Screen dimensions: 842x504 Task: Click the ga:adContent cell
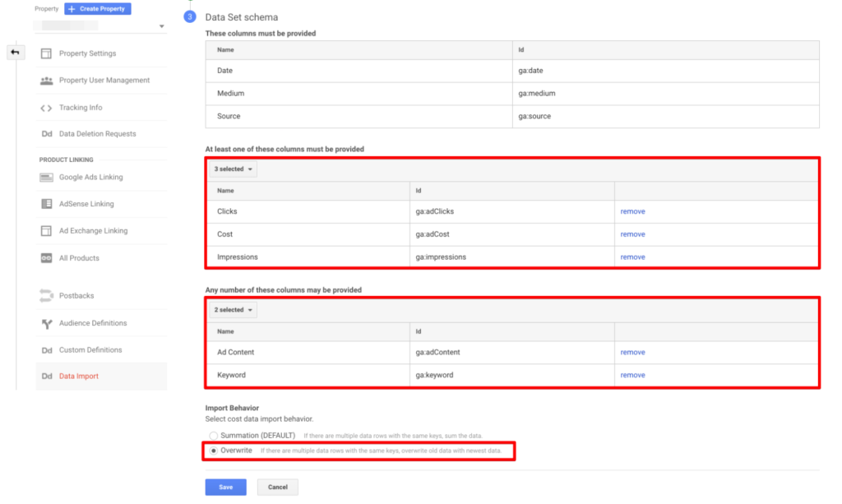[x=512, y=353]
